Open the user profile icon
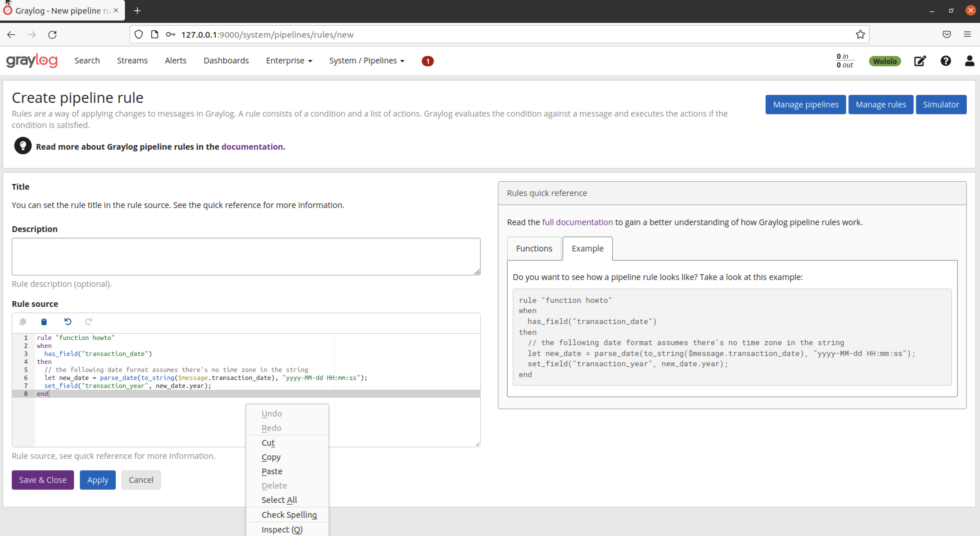 [x=969, y=61]
